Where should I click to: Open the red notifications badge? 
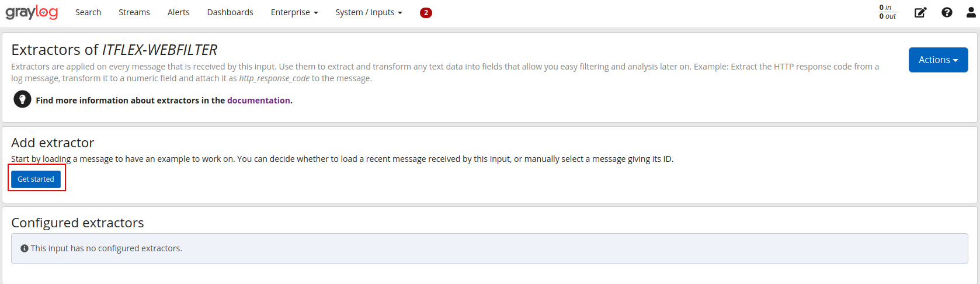[426, 12]
